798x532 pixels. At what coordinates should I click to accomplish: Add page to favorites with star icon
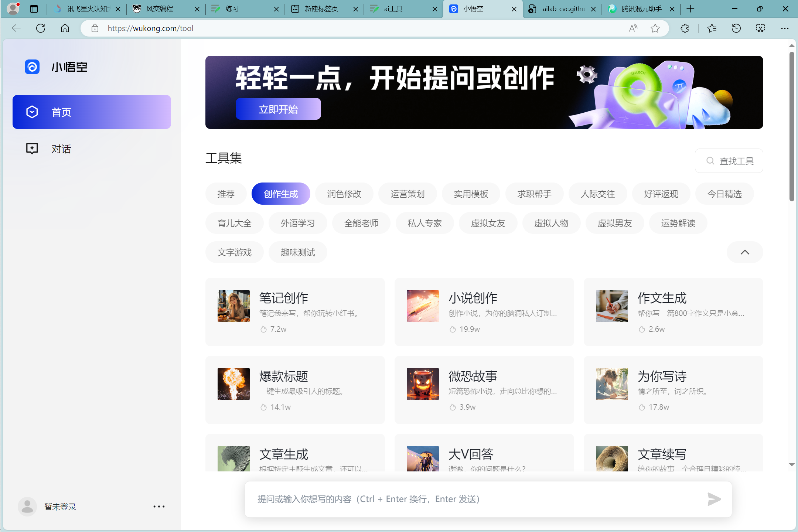pos(655,28)
